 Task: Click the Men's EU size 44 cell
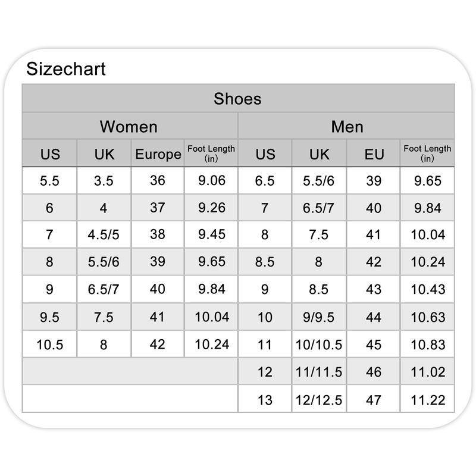(x=374, y=318)
